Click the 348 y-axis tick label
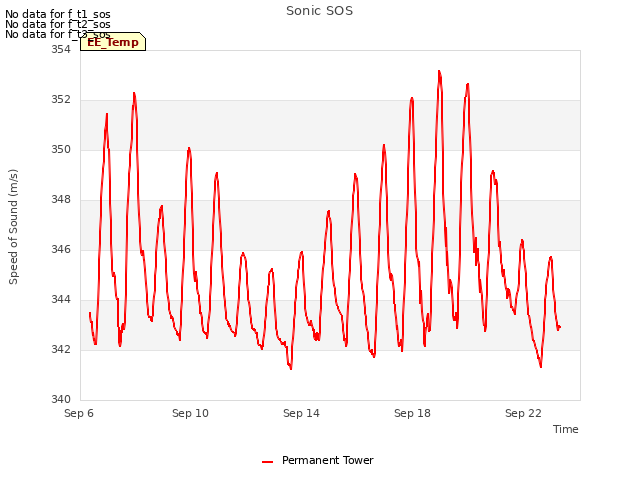Image resolution: width=640 pixels, height=480 pixels. (x=61, y=200)
